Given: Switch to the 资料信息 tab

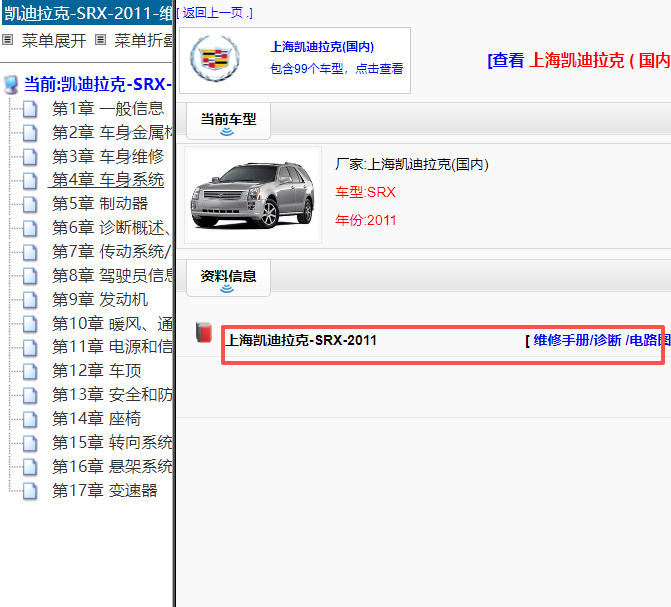Looking at the screenshot, I should click(x=229, y=278).
